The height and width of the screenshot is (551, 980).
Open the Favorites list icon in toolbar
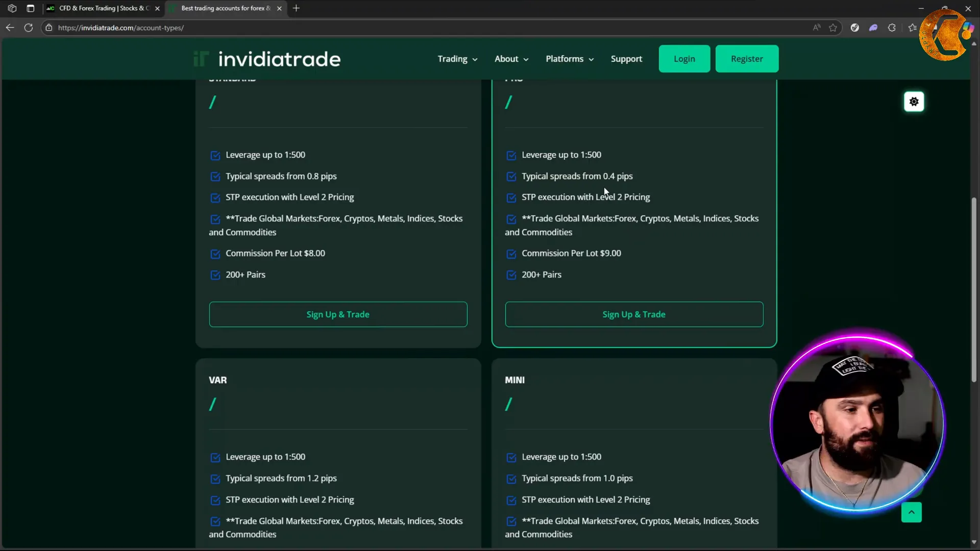coord(913,28)
